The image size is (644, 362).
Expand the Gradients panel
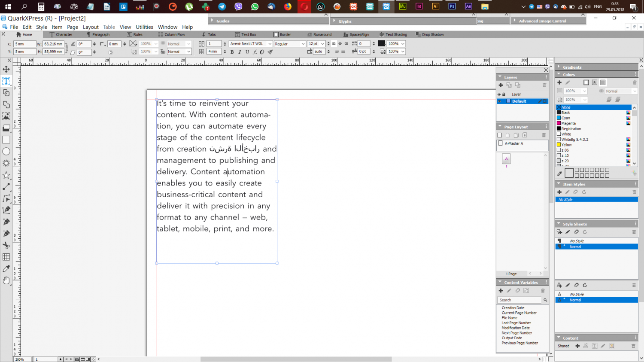pyautogui.click(x=559, y=67)
